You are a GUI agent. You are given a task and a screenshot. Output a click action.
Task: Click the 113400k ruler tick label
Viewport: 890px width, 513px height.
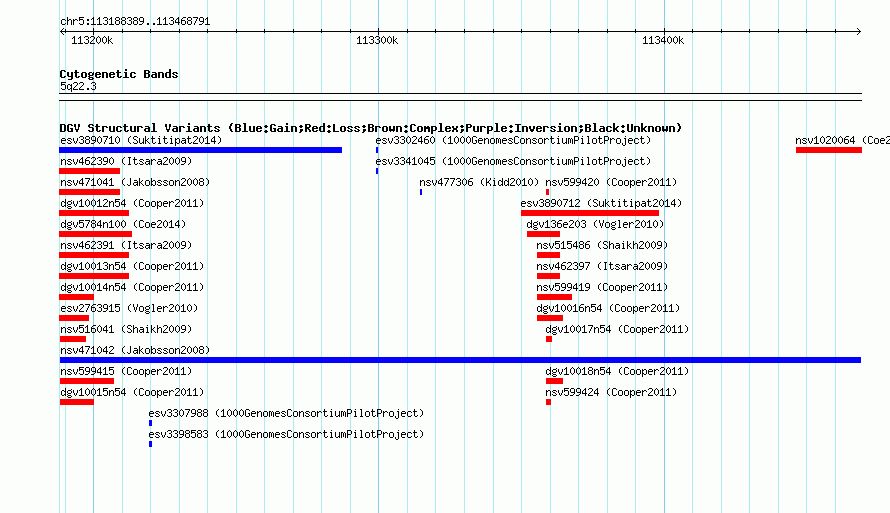[x=663, y=40]
